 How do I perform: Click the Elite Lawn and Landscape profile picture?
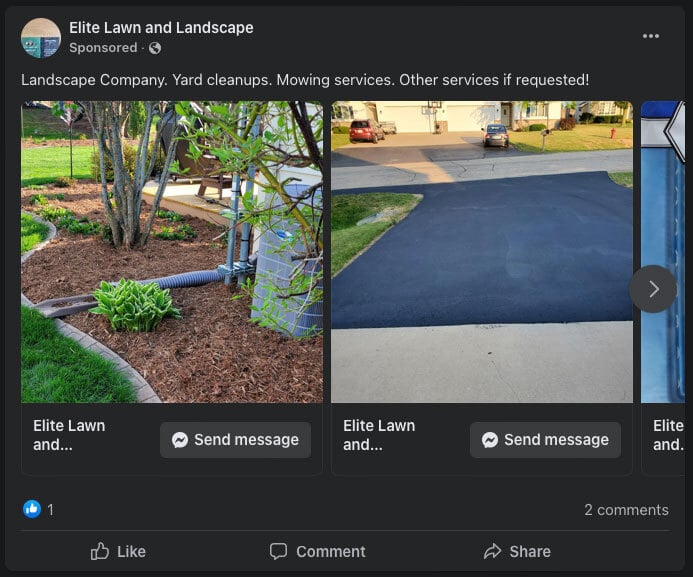pyautogui.click(x=41, y=38)
